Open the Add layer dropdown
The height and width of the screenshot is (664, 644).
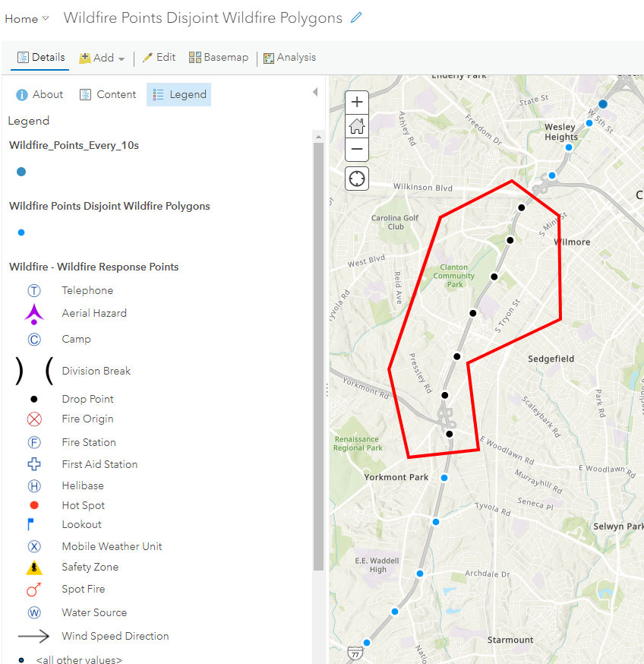point(101,57)
